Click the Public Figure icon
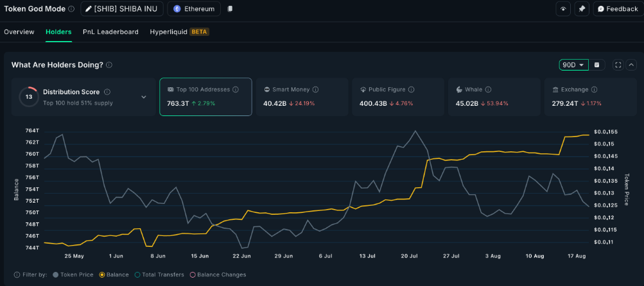The height and width of the screenshot is (286, 644). coord(363,89)
